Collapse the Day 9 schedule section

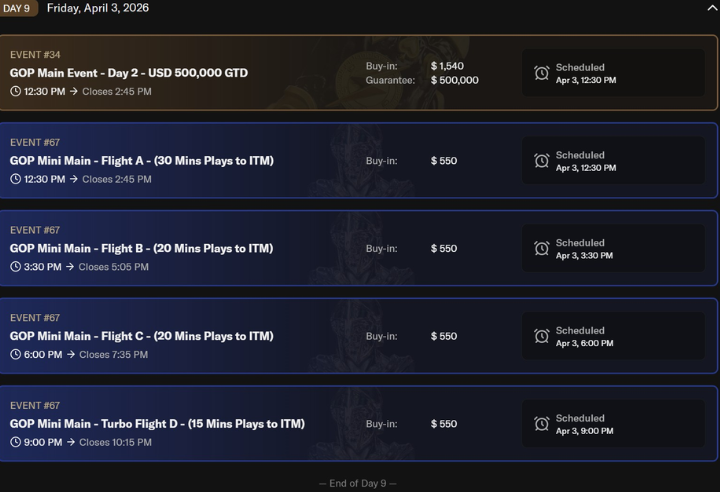(x=711, y=8)
